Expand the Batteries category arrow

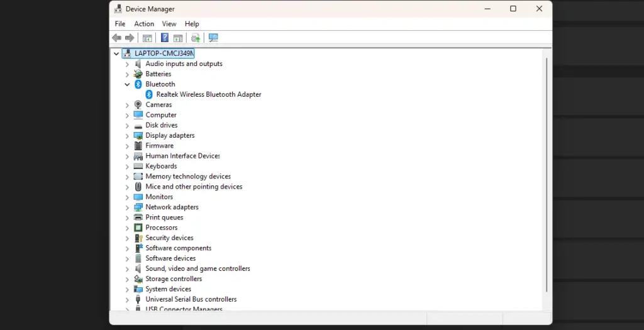(127, 74)
